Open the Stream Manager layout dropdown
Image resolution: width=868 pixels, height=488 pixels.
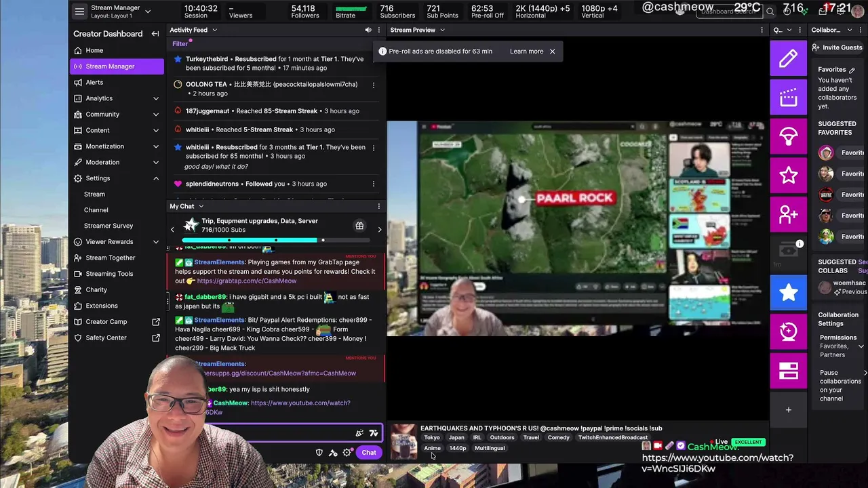[x=148, y=12]
